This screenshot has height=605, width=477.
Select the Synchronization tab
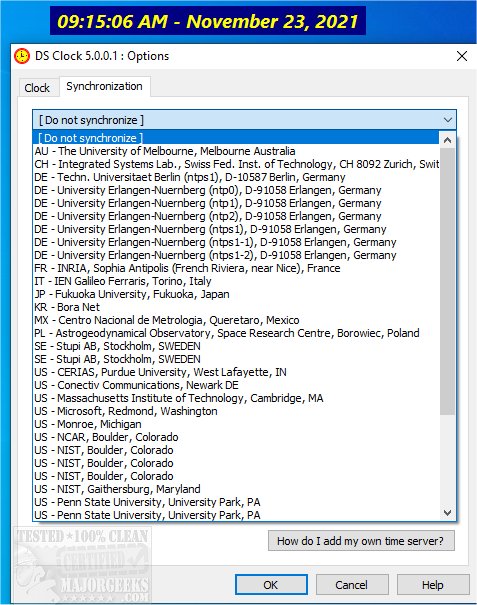tap(104, 86)
